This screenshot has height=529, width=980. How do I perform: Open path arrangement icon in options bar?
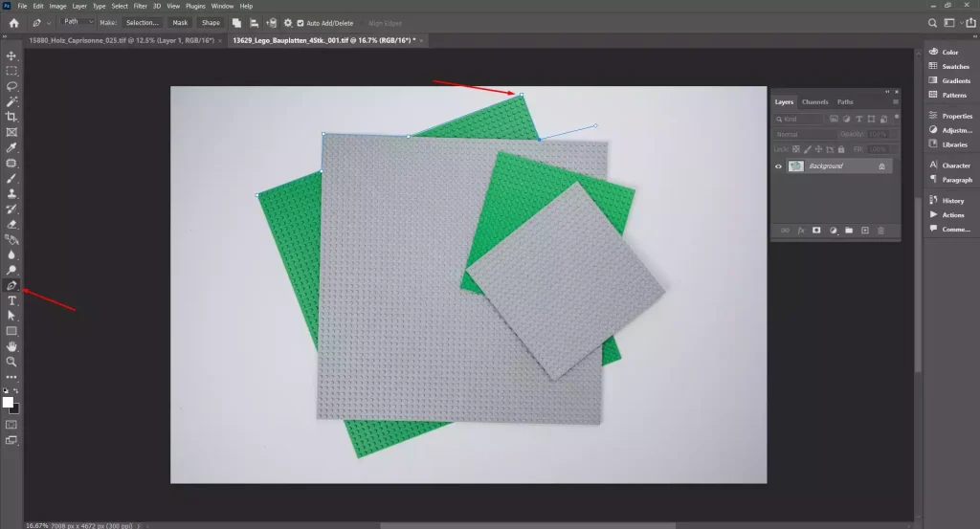pos(271,23)
